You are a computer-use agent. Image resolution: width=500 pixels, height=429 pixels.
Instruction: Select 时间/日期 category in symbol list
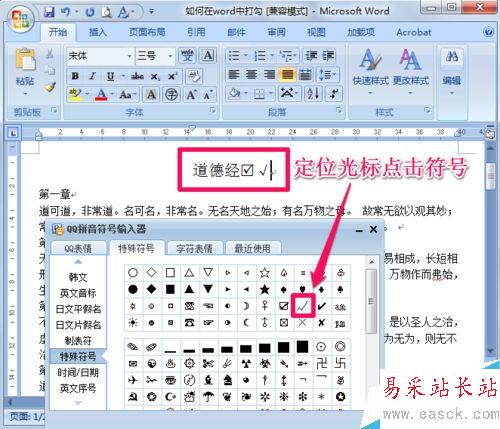point(78,372)
